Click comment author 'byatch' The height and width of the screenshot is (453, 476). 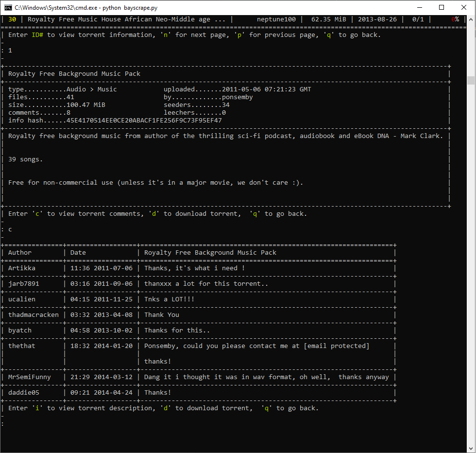(x=20, y=330)
